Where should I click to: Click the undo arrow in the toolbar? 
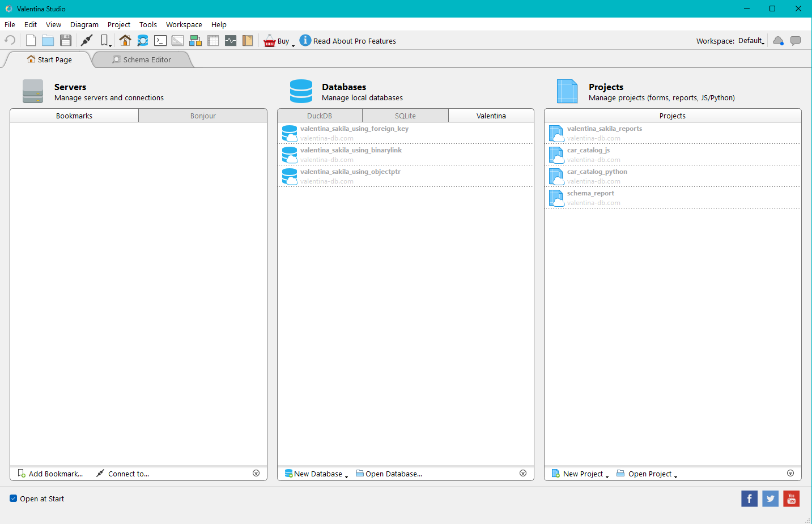(x=10, y=40)
